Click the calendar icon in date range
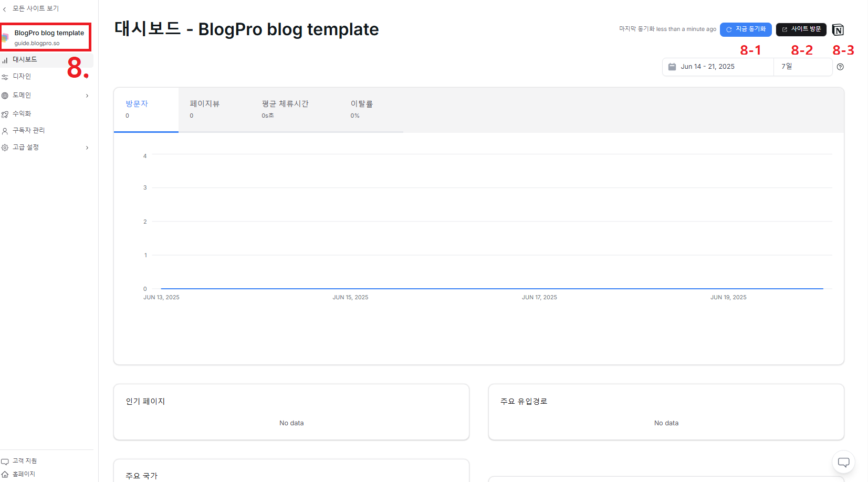The image size is (868, 482). pos(672,67)
